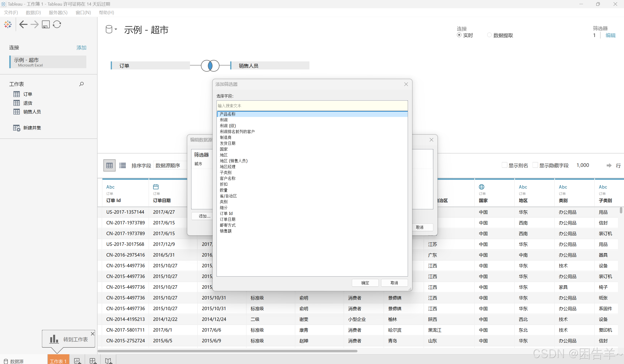Viewport: 624px width, 364px height.
Task: Click the refresh data source icon
Action: [57, 24]
